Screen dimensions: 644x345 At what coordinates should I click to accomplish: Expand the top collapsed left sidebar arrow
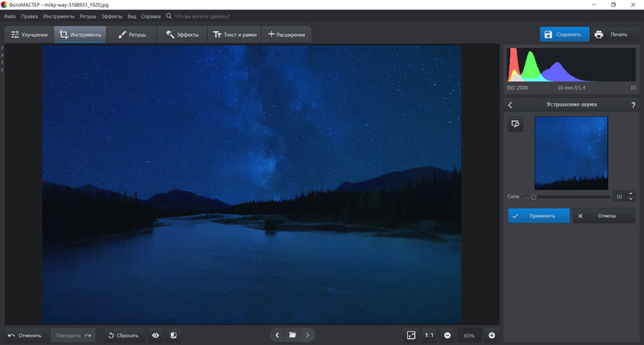[3, 50]
